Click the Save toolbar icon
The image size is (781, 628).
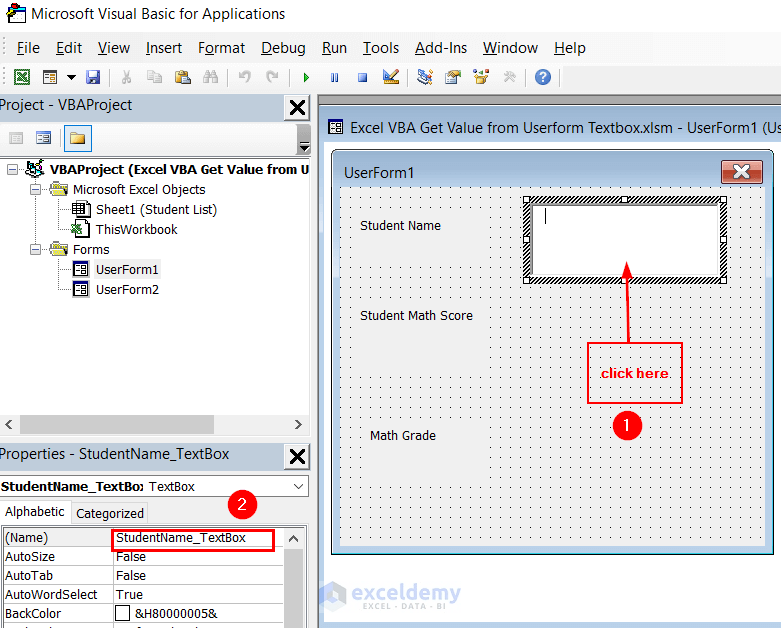click(x=93, y=77)
